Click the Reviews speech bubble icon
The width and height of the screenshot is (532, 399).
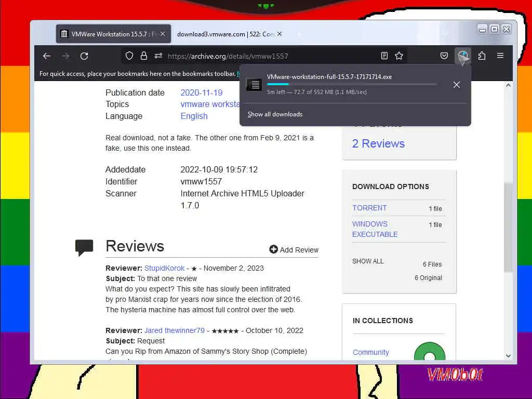coord(84,247)
